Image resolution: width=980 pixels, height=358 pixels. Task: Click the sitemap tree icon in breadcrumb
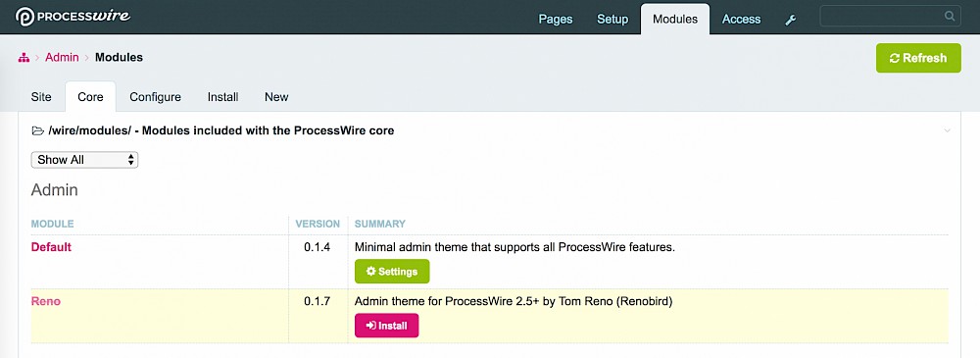24,58
